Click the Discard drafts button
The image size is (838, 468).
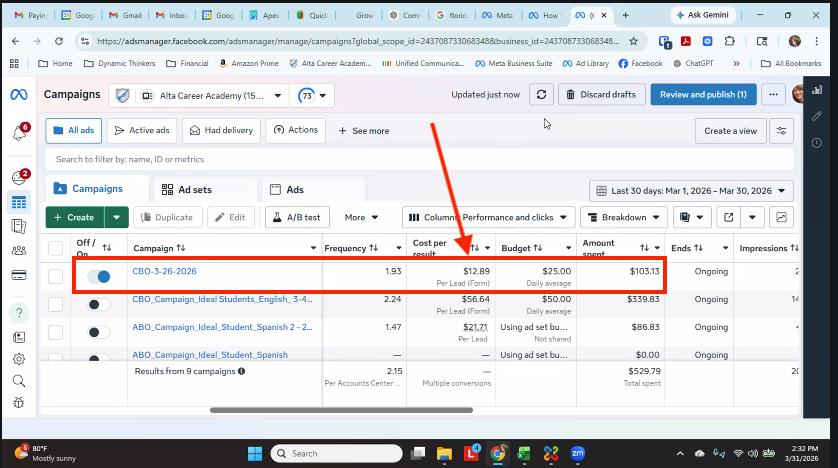602,95
